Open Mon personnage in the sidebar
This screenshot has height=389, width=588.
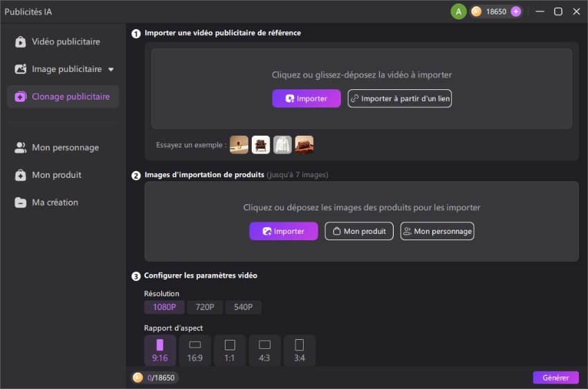(63, 147)
